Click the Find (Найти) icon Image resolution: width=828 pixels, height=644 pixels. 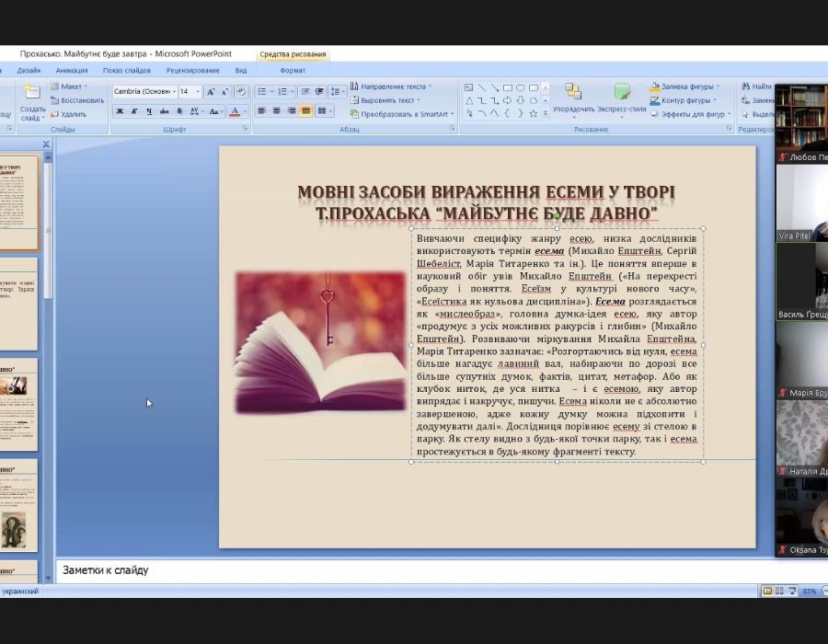click(755, 86)
